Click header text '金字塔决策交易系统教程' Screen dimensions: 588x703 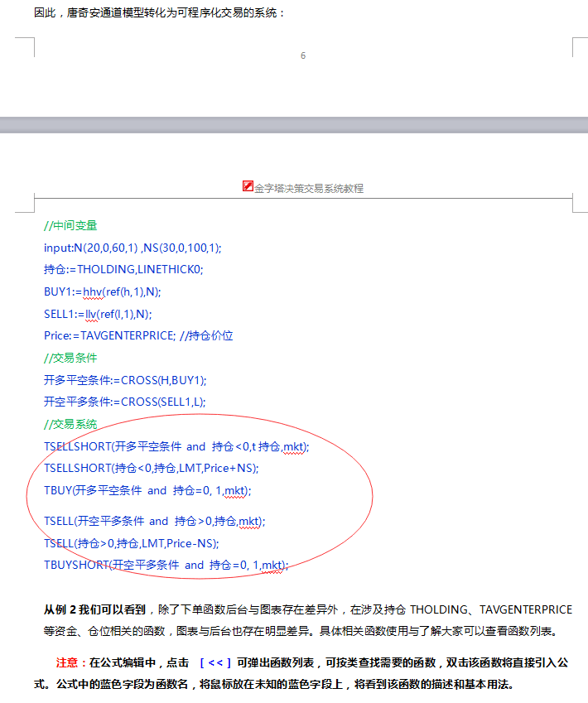point(309,188)
